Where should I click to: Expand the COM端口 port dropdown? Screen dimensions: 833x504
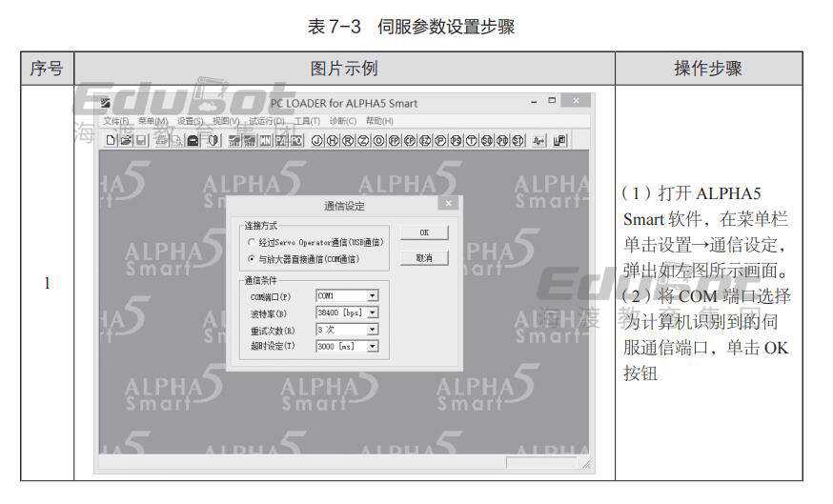373,296
